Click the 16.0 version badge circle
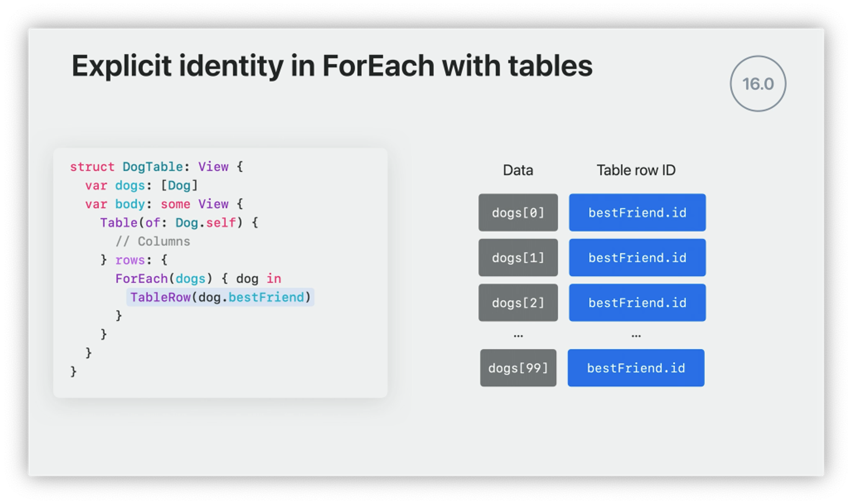 tap(758, 84)
